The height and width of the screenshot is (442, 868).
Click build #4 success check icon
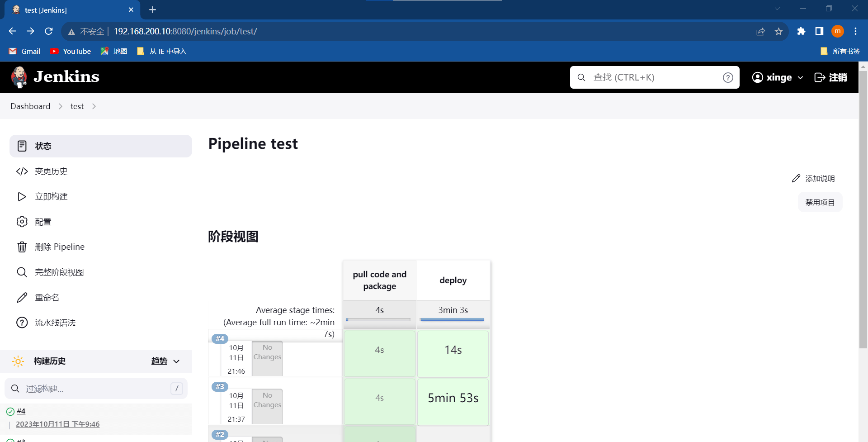pyautogui.click(x=10, y=412)
